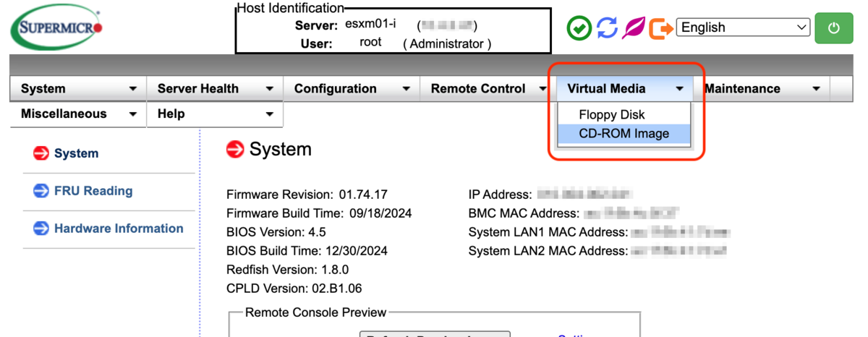Click the red arrow icon beside System sidebar
This screenshot has height=337, width=868.
click(x=41, y=153)
